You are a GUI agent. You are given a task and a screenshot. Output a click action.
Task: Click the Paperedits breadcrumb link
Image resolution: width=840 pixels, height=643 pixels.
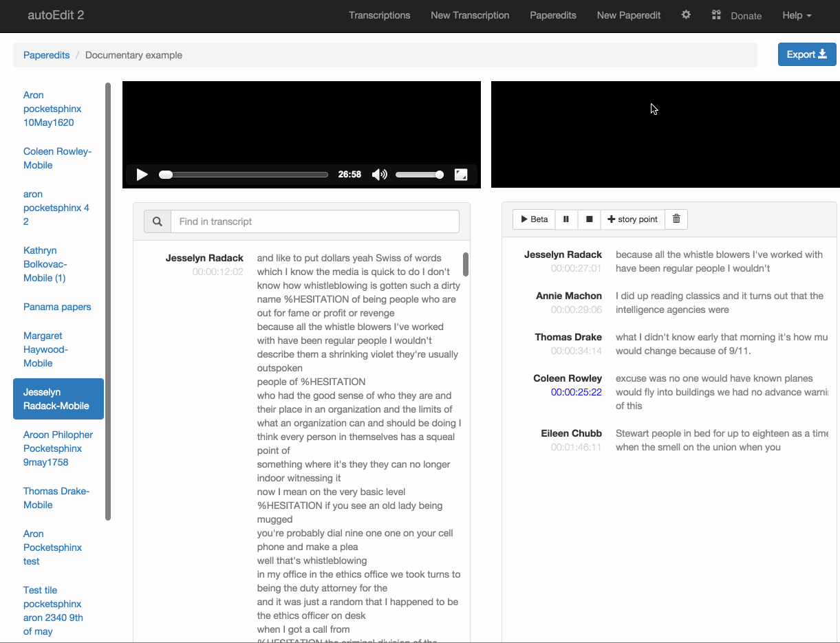[x=46, y=55]
